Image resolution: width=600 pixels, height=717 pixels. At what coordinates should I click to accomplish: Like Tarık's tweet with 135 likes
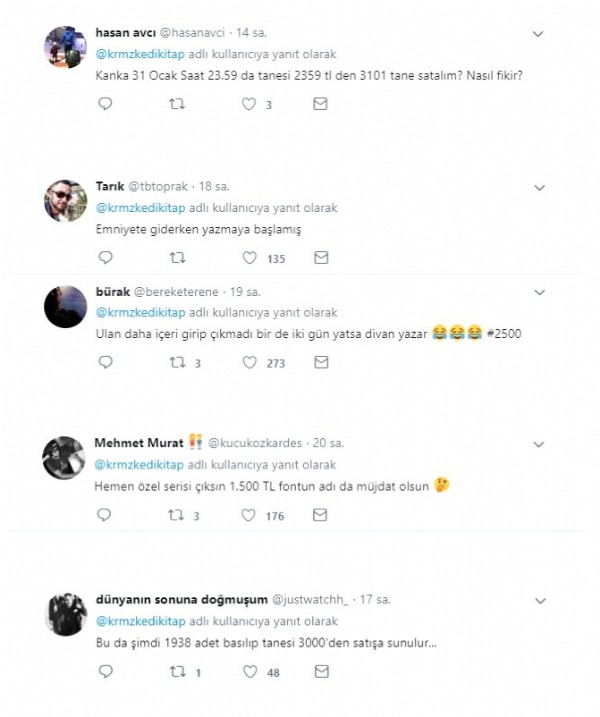coord(250,258)
